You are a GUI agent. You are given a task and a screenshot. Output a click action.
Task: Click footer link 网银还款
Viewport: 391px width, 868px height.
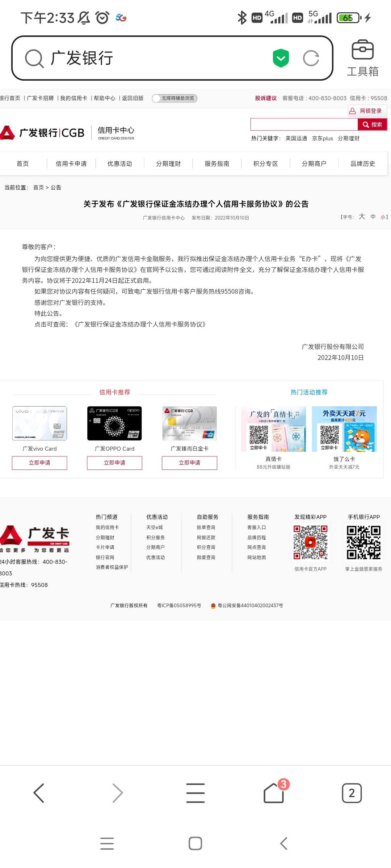click(x=206, y=538)
